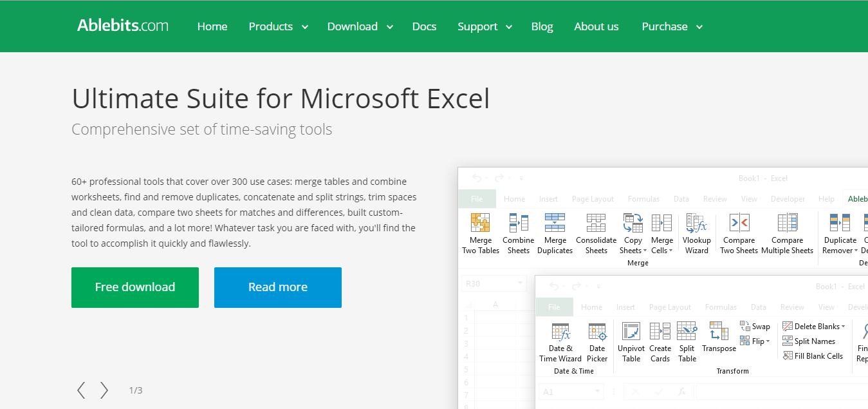
Task: Expand the Products dropdown menu
Action: tap(277, 26)
